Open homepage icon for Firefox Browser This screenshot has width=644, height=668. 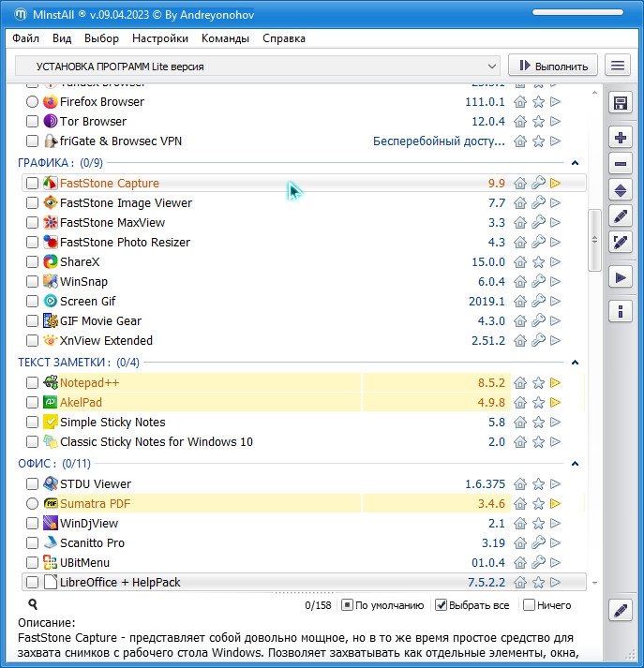[520, 102]
